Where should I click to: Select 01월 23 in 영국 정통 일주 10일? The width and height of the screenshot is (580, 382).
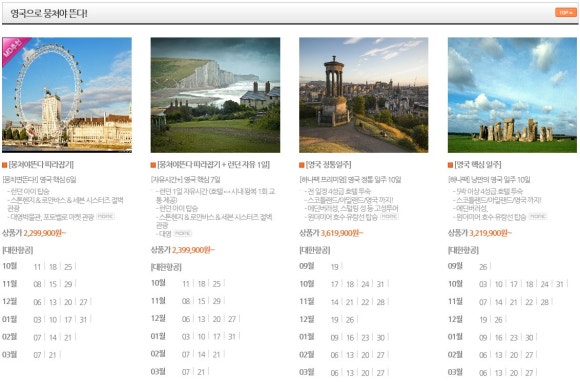click(x=365, y=337)
